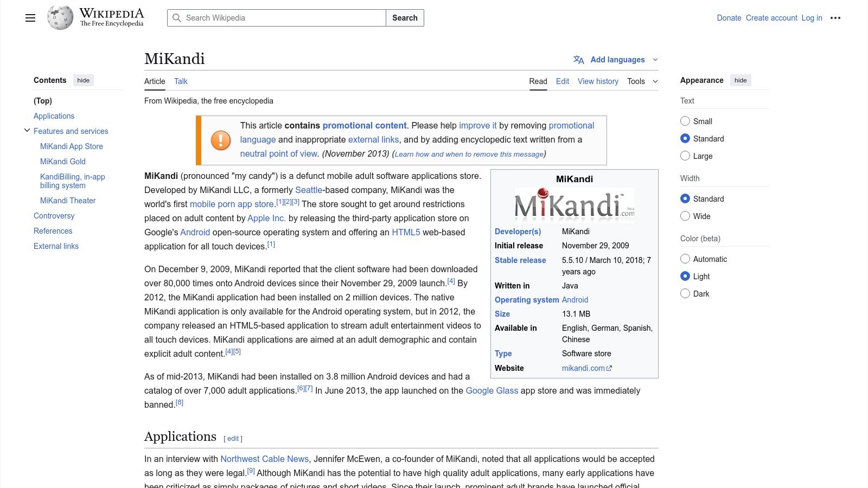Click the external link icon beside mikandi.com
The image size is (868, 488).
(609, 368)
